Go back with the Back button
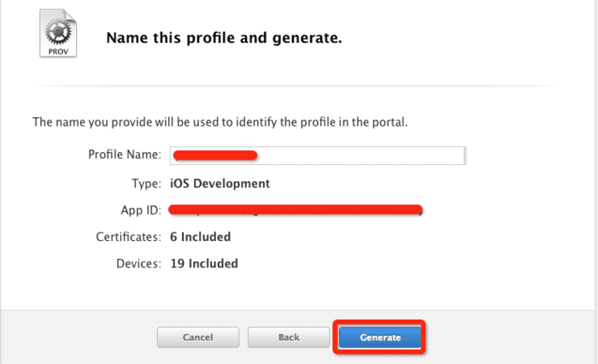Viewport: 598px width, 364px height. [x=288, y=338]
